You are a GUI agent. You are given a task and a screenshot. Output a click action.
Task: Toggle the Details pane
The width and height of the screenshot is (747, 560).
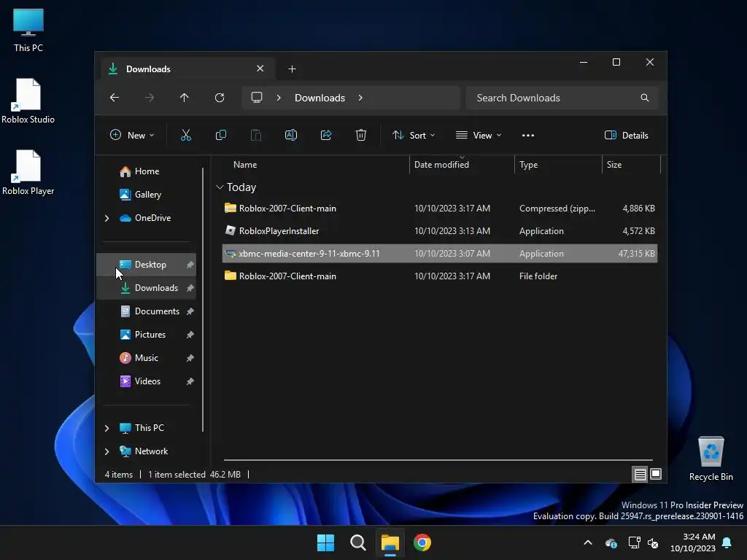click(x=627, y=135)
